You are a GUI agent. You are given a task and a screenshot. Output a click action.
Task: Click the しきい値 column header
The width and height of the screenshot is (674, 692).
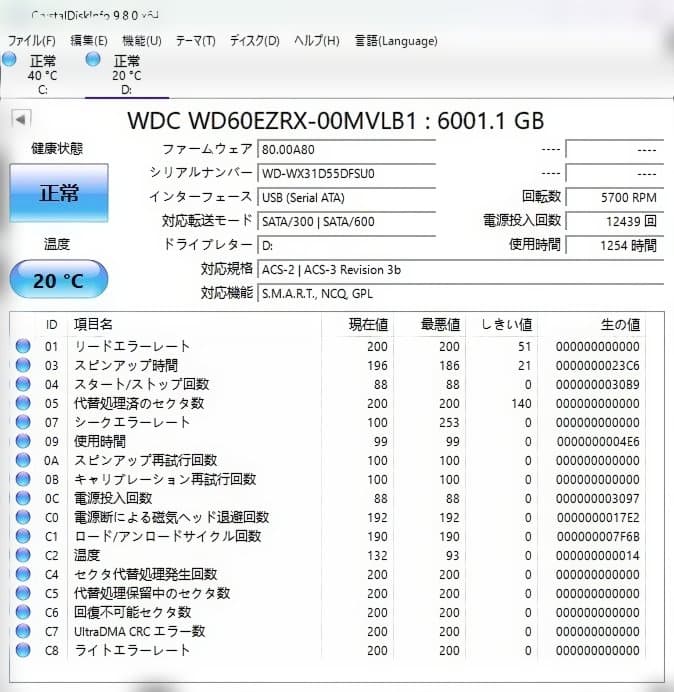click(506, 324)
